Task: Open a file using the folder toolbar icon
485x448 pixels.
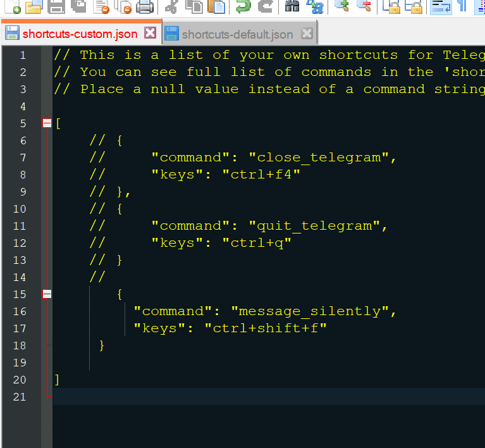Action: 34,6
